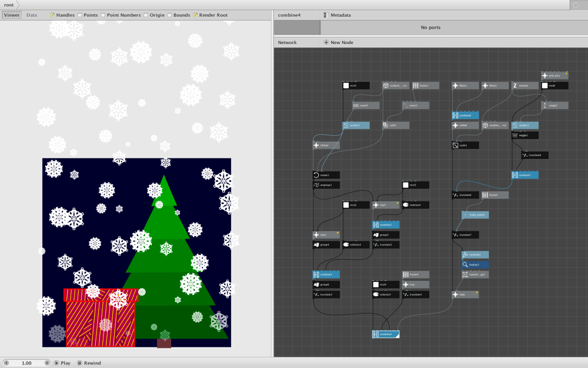Screen dimensions: 588x368
Task: Select the rendered combine4 node
Action: click(x=386, y=334)
